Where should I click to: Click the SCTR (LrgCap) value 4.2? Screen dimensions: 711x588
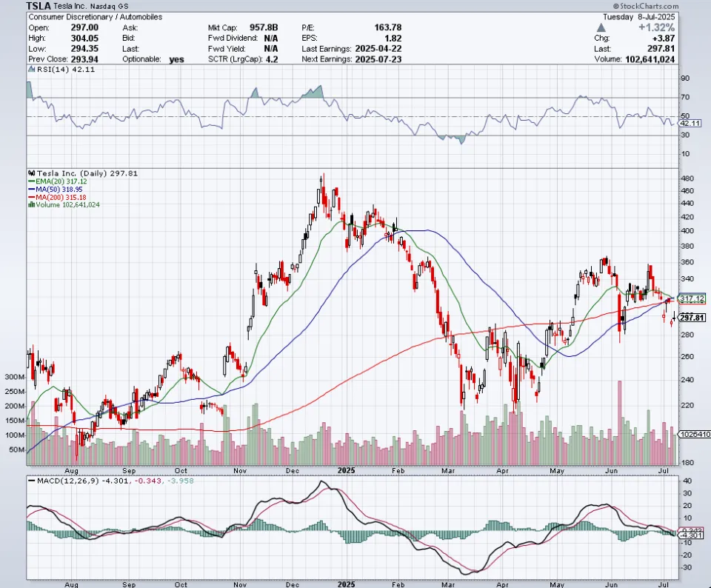click(x=272, y=59)
